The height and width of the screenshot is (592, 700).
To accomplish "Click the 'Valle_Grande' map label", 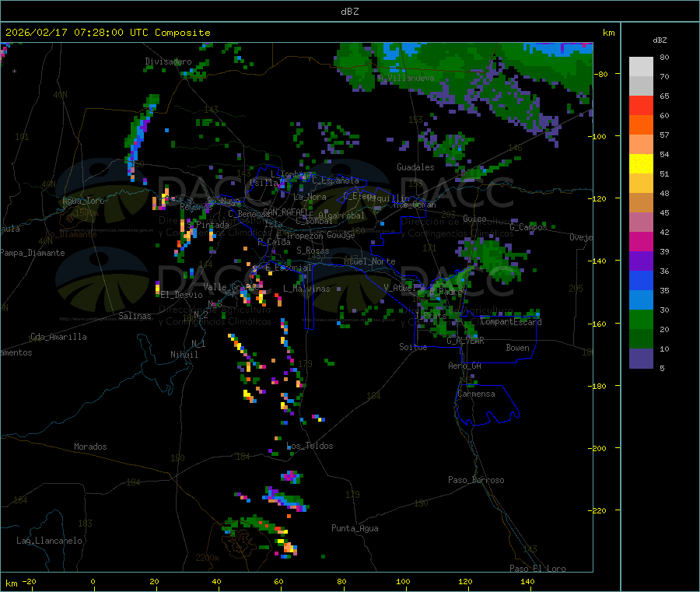I will (232, 287).
